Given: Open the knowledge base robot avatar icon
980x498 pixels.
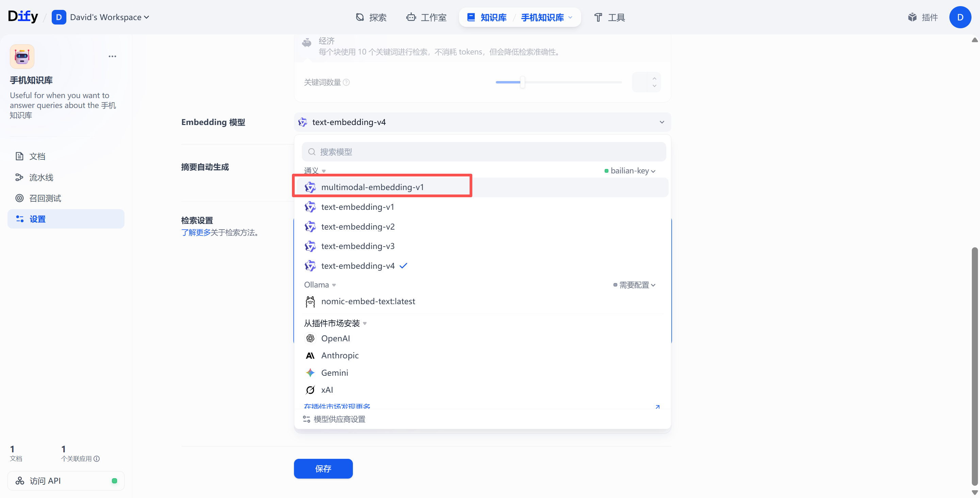Looking at the screenshot, I should [x=22, y=56].
